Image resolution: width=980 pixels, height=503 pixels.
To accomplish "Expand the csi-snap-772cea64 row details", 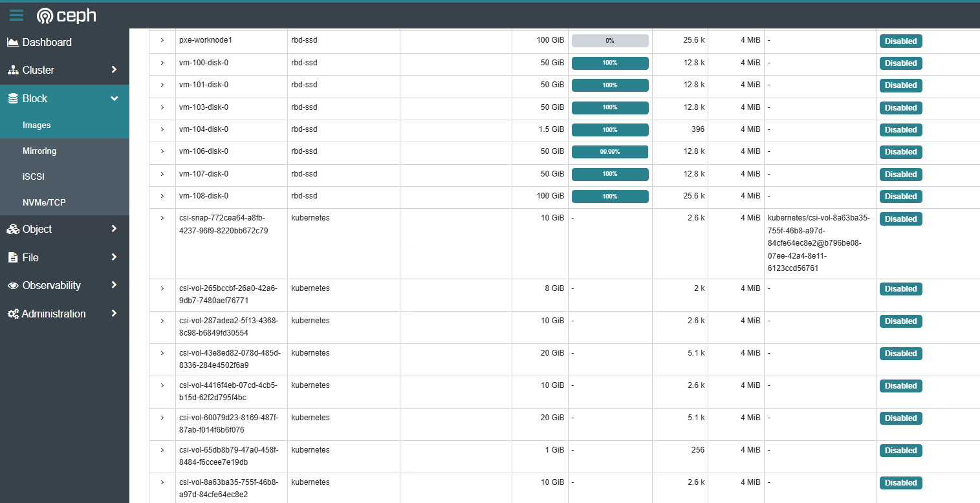I will tap(162, 218).
